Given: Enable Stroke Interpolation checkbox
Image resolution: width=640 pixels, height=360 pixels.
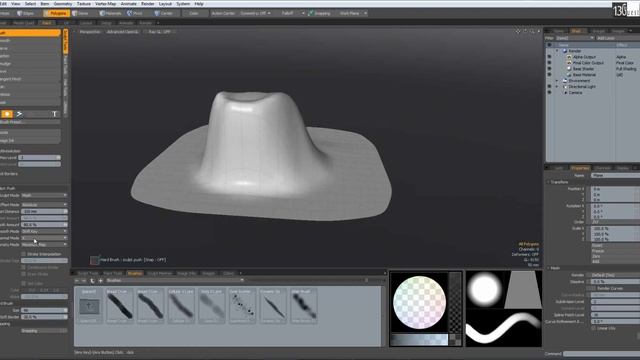Looking at the screenshot, I should (23, 254).
